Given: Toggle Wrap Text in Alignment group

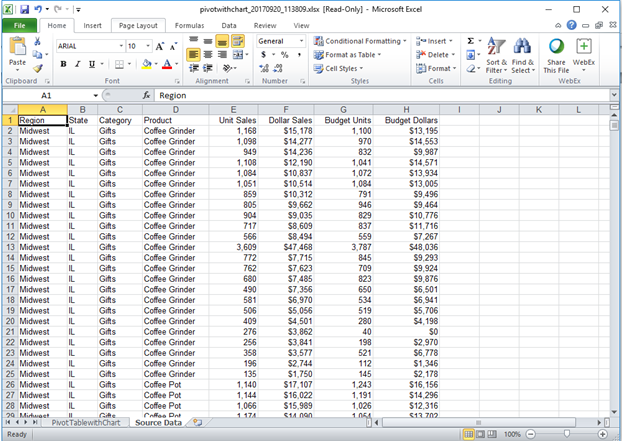Looking at the screenshot, I should [x=239, y=41].
